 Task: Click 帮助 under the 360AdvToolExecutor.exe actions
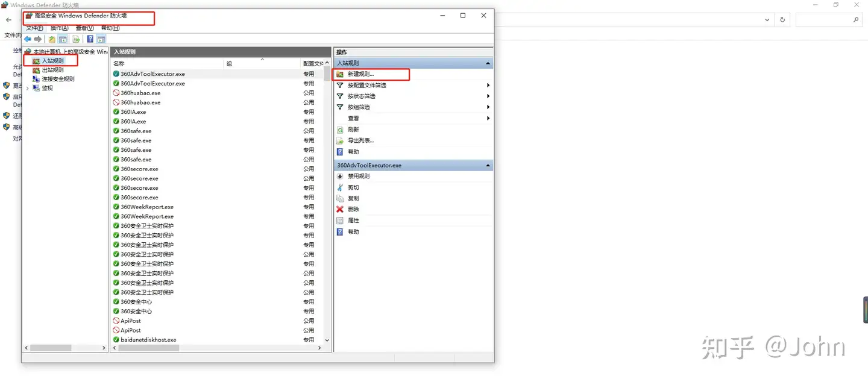[353, 232]
